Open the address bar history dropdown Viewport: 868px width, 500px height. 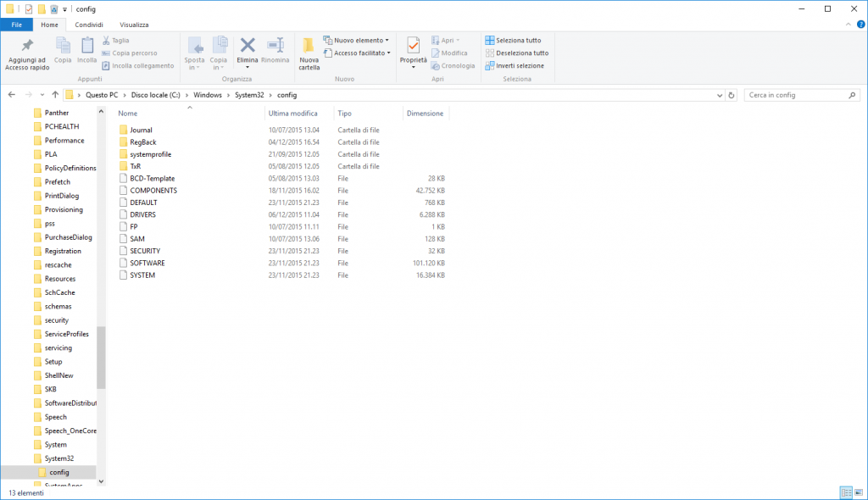pos(719,95)
